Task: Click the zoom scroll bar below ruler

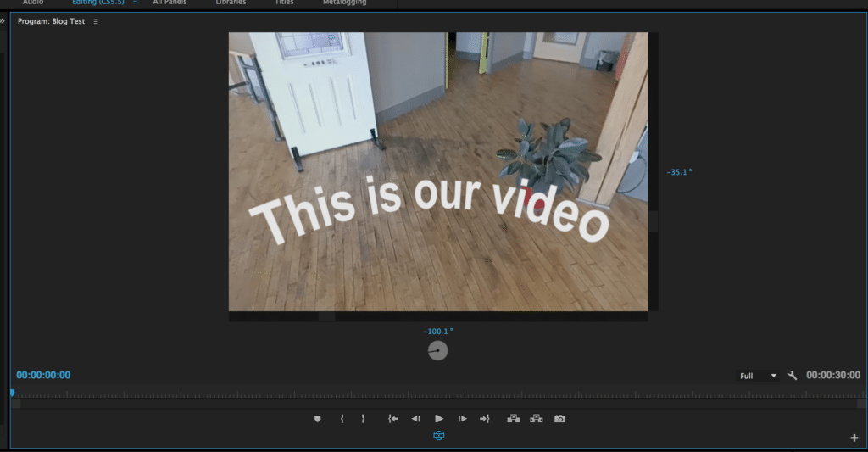Action: (437, 404)
